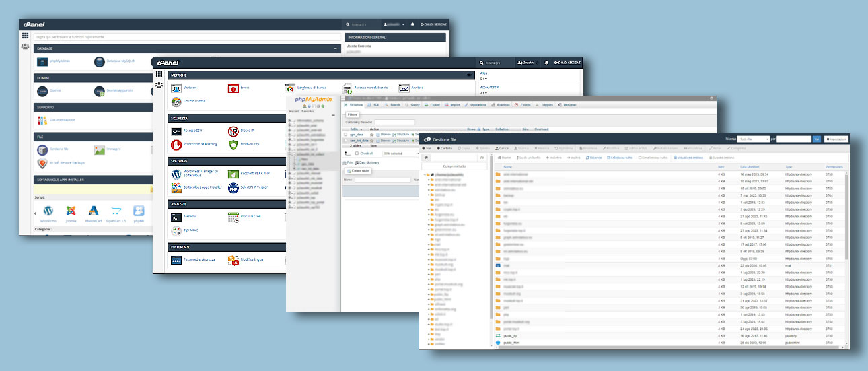Open Modifica lingua icon
The width and height of the screenshot is (868, 371).
point(233,260)
